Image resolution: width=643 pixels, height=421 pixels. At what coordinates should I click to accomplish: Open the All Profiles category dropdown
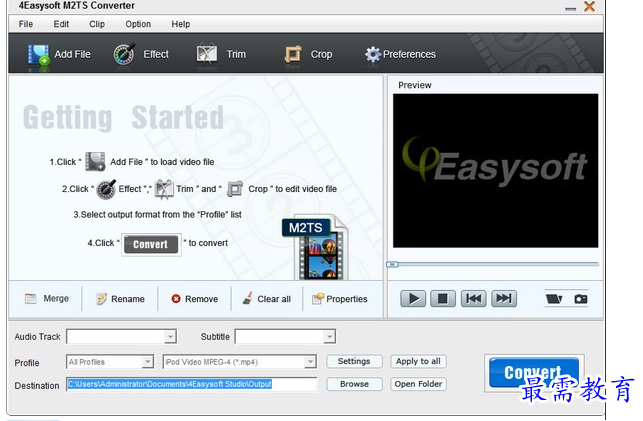point(110,362)
